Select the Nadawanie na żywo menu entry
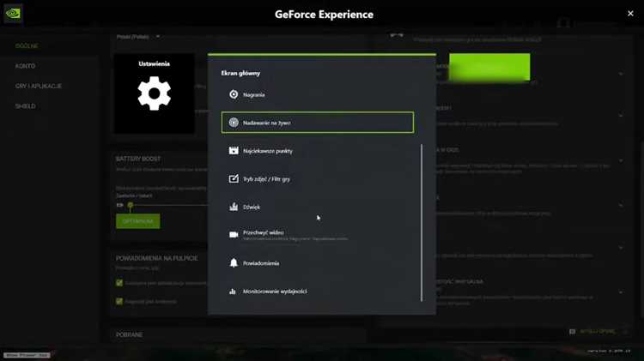Viewport: 644px width, 361px height. (x=318, y=123)
